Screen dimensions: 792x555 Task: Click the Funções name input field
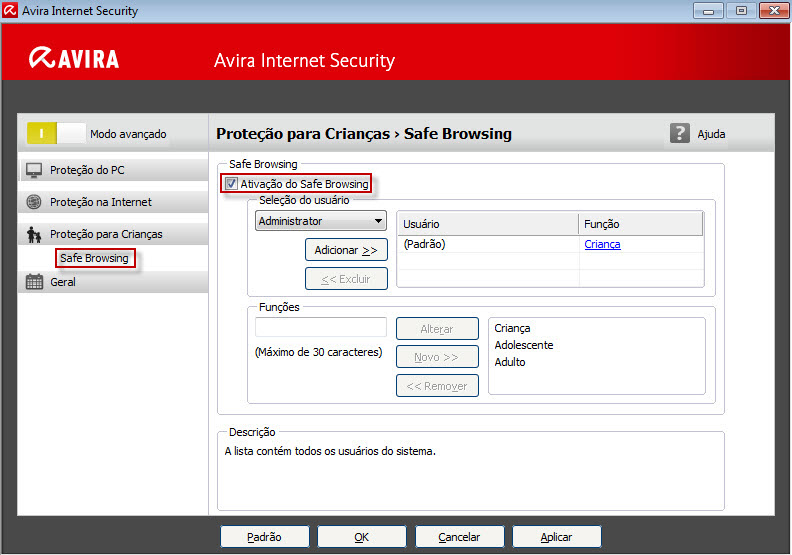click(321, 327)
